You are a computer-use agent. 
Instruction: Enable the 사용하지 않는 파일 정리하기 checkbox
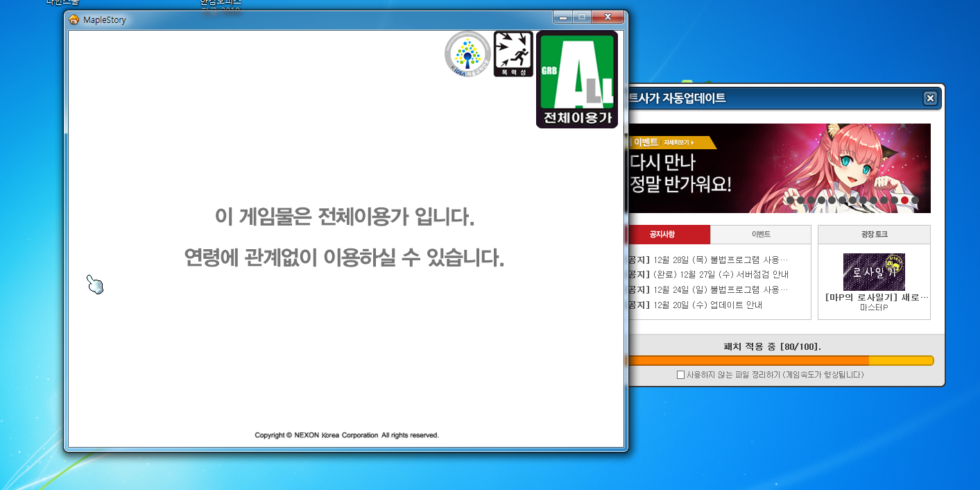pos(680,375)
